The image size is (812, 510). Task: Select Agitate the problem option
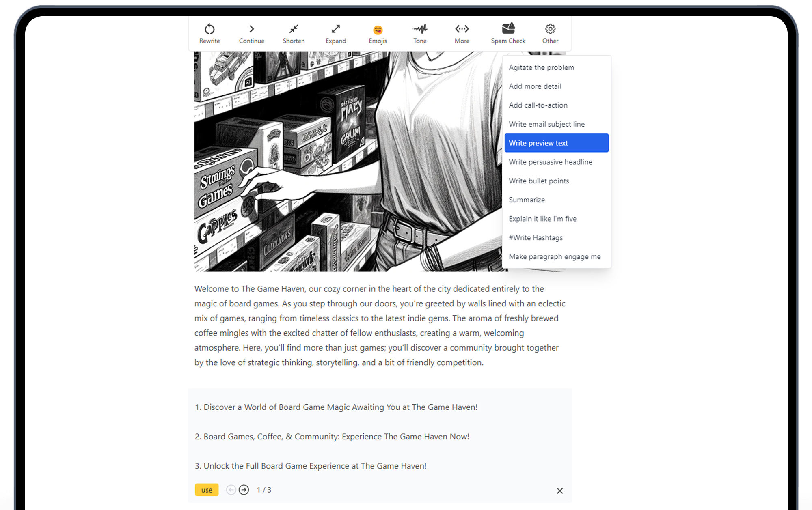click(x=541, y=67)
